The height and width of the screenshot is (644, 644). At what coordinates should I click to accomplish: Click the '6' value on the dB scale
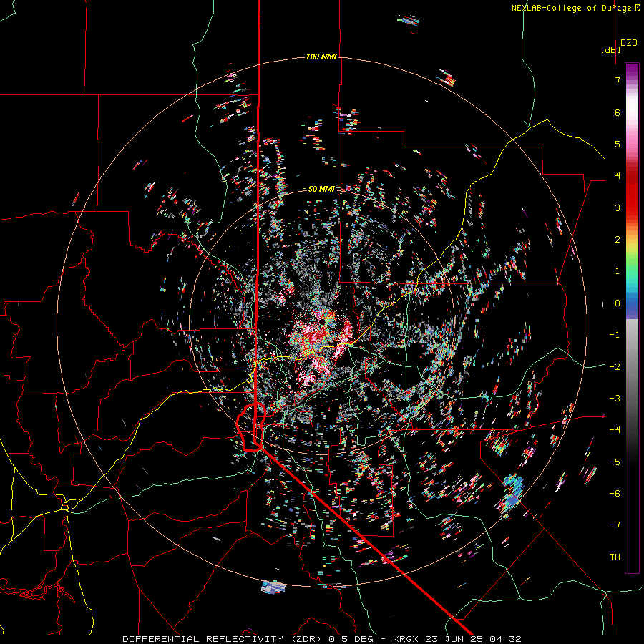coord(618,112)
